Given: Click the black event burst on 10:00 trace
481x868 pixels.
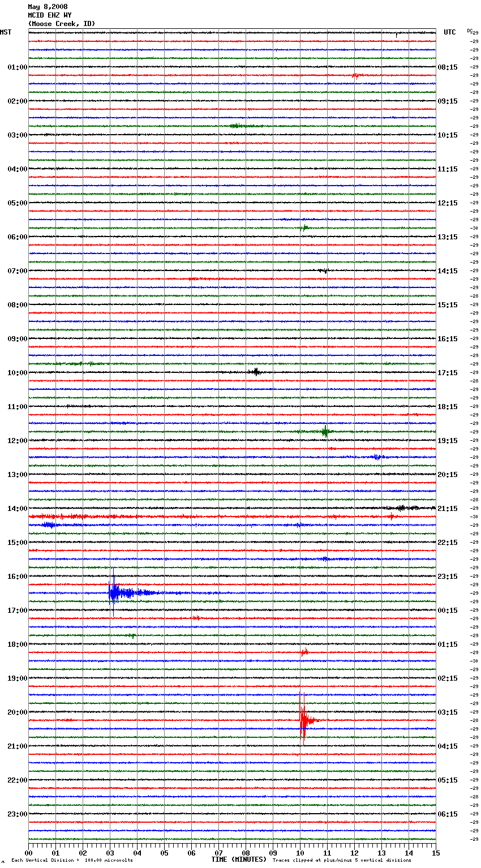Looking at the screenshot, I should [x=256, y=372].
